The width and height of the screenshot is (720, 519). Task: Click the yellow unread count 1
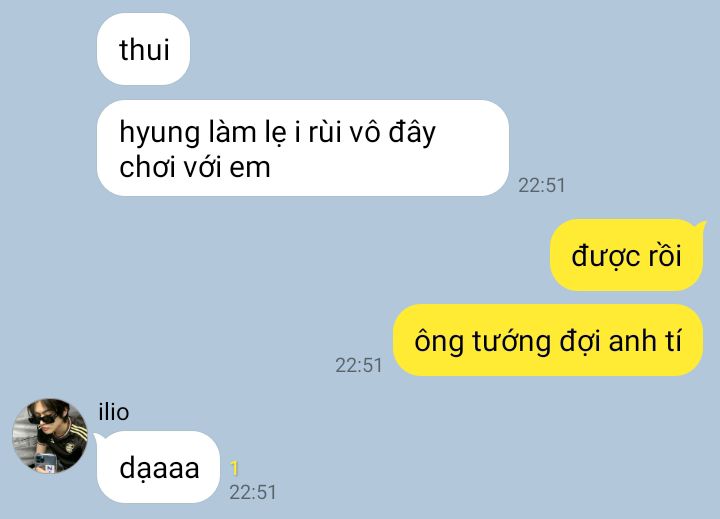(234, 468)
